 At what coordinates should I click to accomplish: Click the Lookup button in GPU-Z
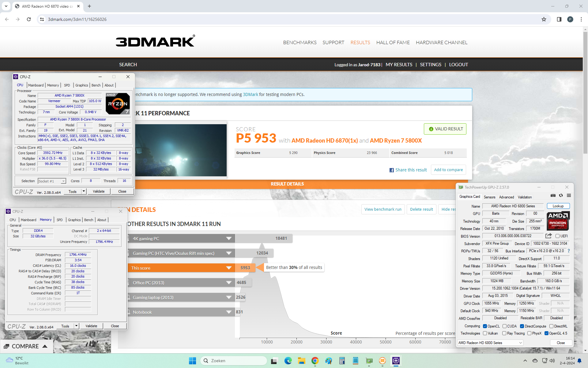pyautogui.click(x=558, y=206)
